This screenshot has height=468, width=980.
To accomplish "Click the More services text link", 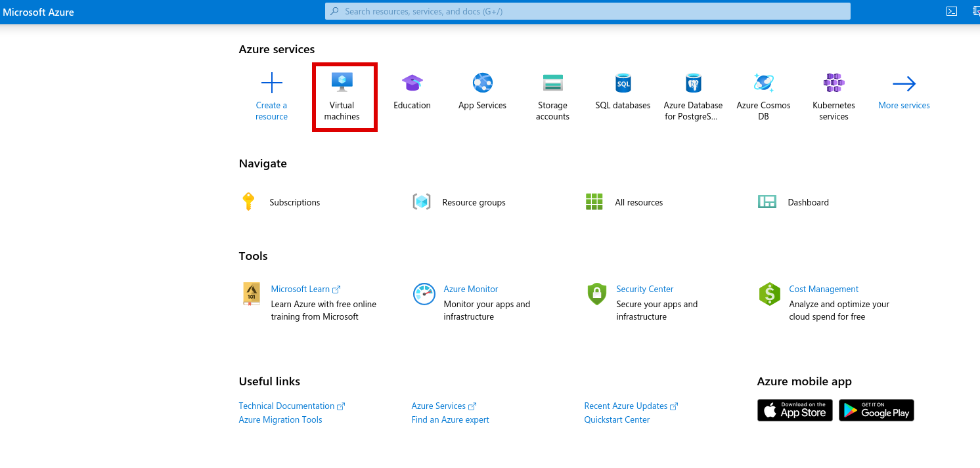I will pos(904,105).
